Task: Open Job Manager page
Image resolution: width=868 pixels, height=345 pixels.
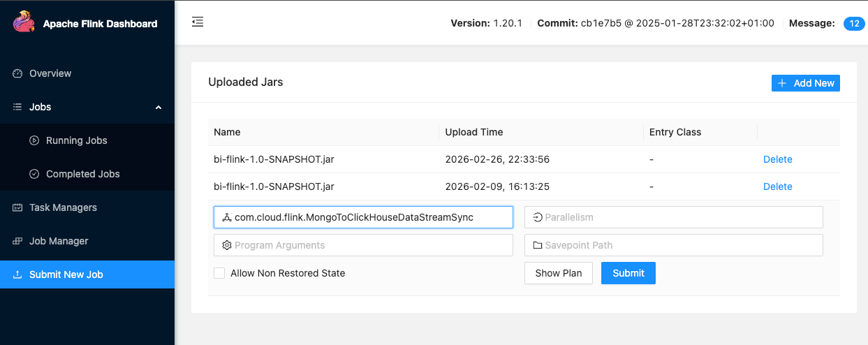Action: pos(87,241)
